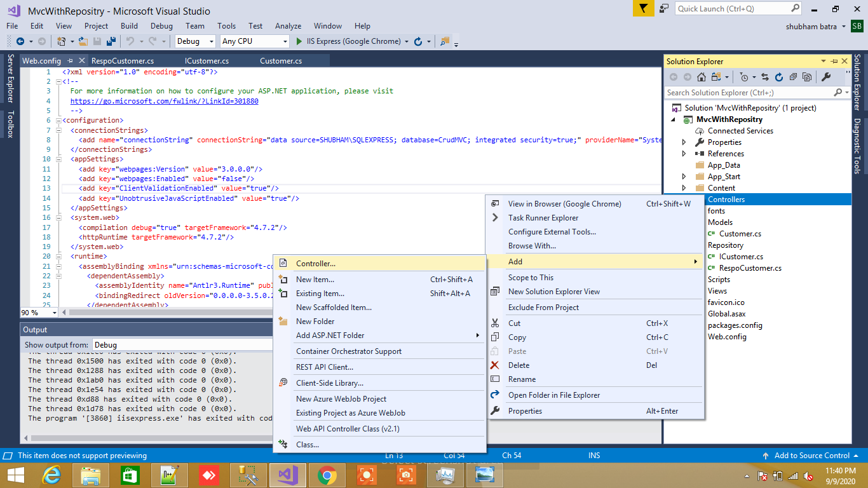Click the shubham batra account name
Viewport: 868px width, 488px height.
812,26
